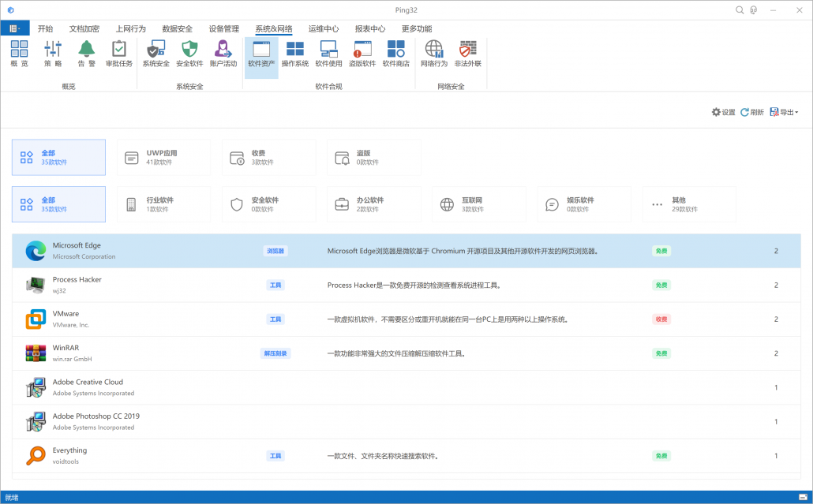Image resolution: width=813 pixels, height=504 pixels.
Task: Open the 软件使用 software usage icon
Action: 328,54
